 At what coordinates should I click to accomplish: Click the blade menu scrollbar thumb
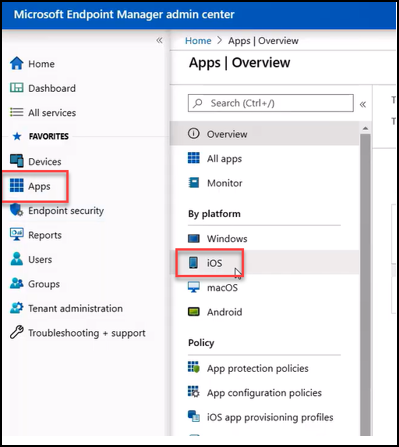click(365, 285)
